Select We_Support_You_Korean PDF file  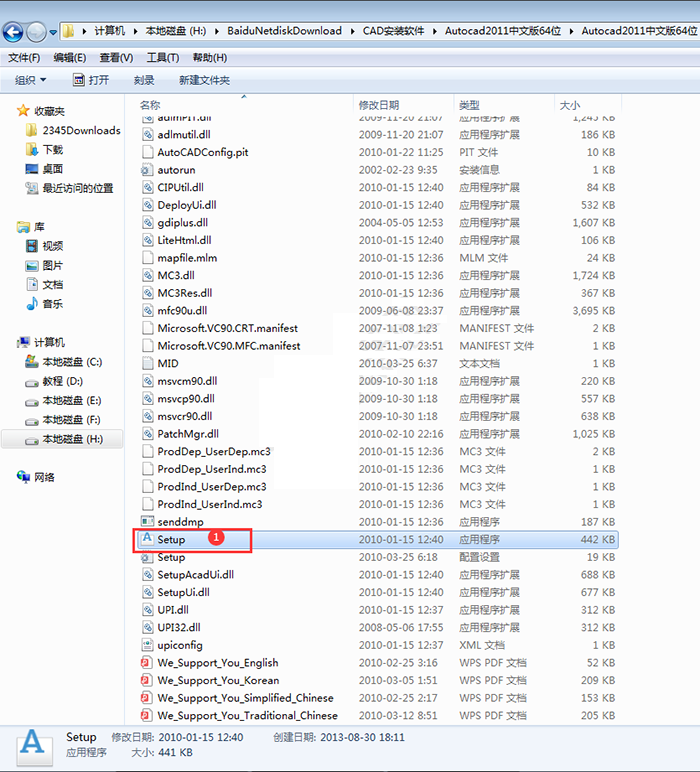(210, 680)
